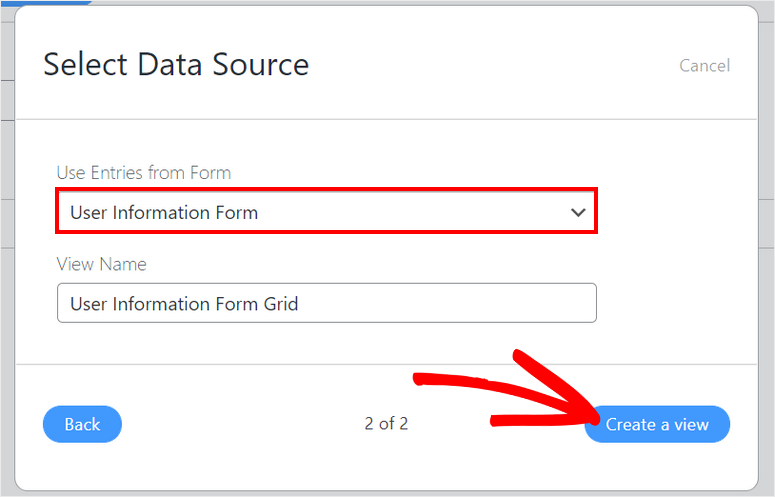Viewport: 775px width, 497px height.
Task: Click the dimmed backdrop left of dialog
Action: [6, 300]
